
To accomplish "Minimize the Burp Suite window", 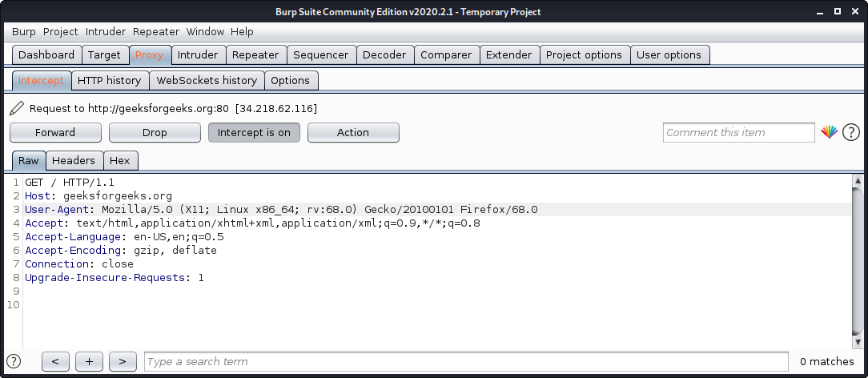I will (820, 12).
